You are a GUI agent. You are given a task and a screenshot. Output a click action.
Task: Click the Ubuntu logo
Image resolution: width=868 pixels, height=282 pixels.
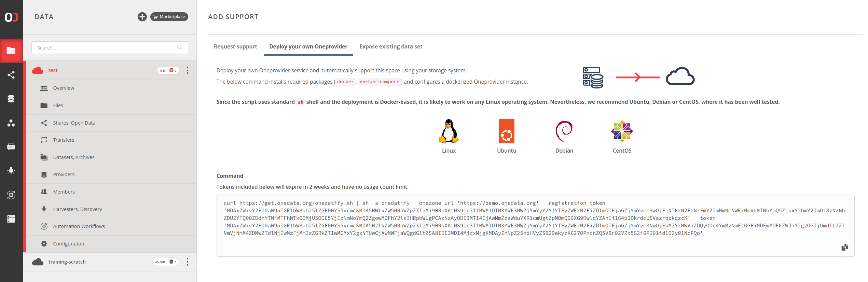click(x=507, y=131)
